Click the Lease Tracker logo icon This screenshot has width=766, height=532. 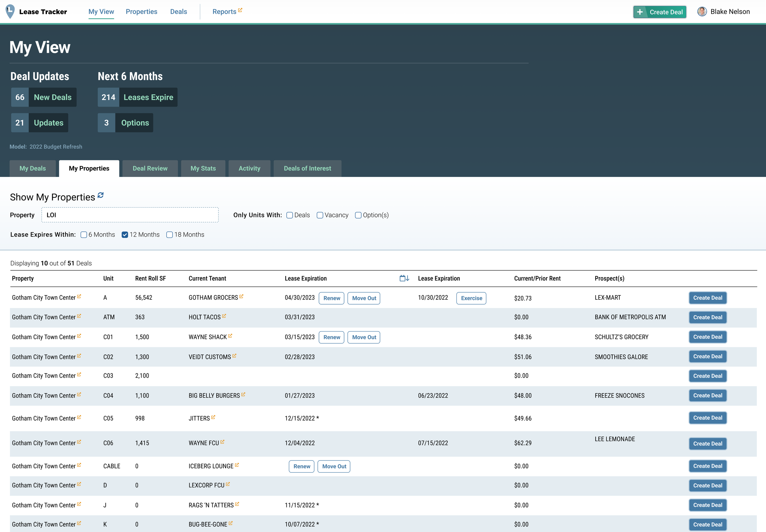click(10, 11)
